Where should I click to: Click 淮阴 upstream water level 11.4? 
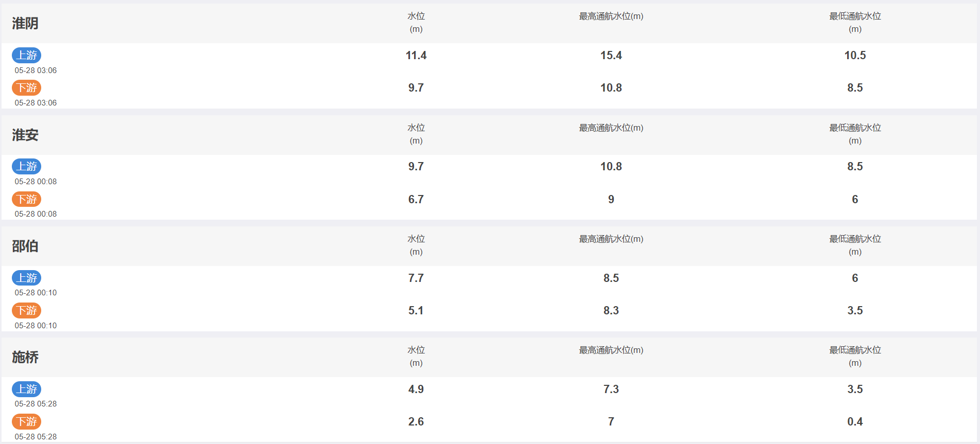pos(416,55)
